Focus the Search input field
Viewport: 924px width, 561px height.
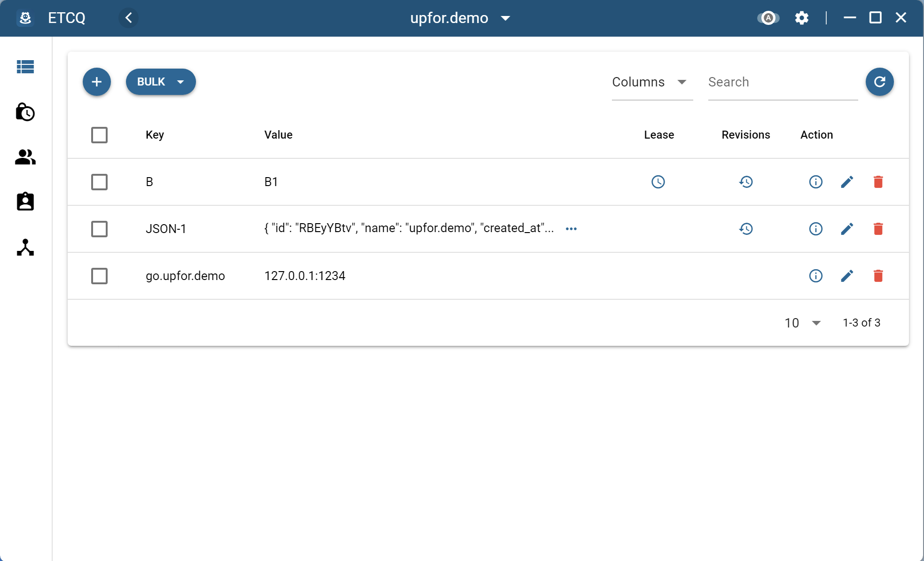[x=782, y=82]
